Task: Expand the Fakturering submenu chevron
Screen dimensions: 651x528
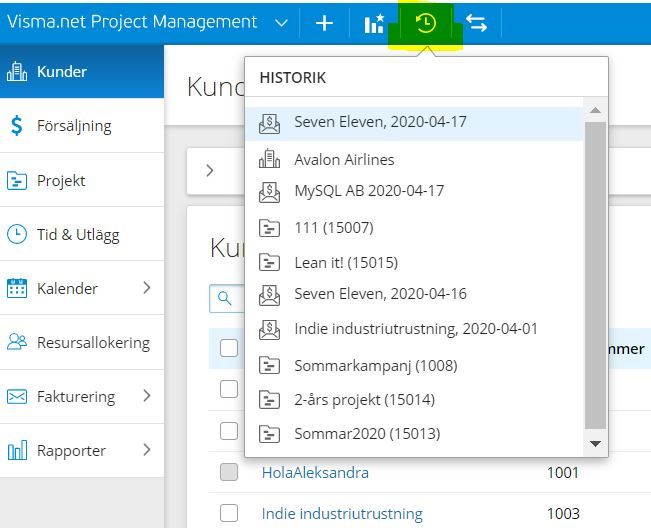Action: tap(147, 396)
